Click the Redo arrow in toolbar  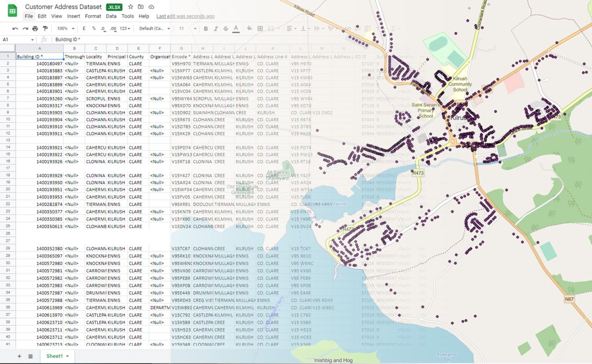pyautogui.click(x=25, y=29)
